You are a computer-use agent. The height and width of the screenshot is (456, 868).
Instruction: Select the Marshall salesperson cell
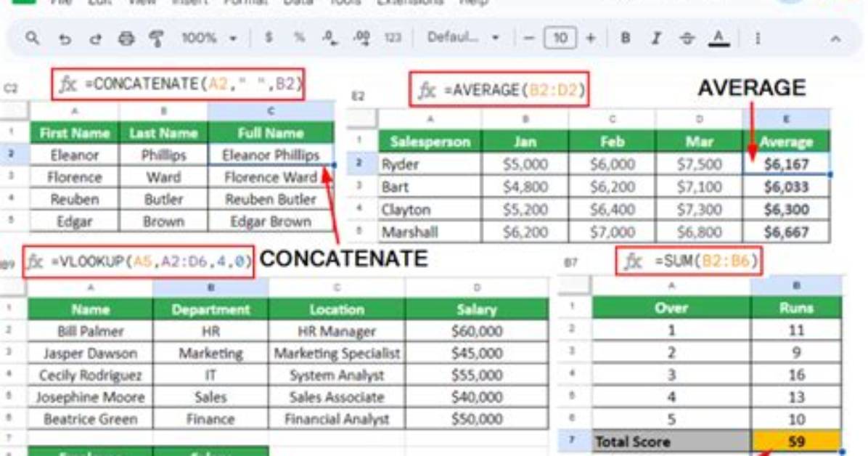point(430,232)
